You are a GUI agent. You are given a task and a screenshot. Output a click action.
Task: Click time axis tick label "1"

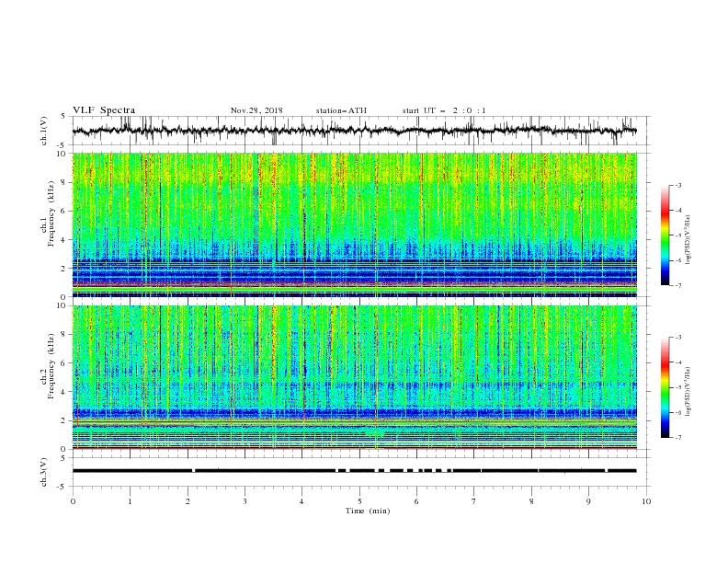(x=130, y=501)
